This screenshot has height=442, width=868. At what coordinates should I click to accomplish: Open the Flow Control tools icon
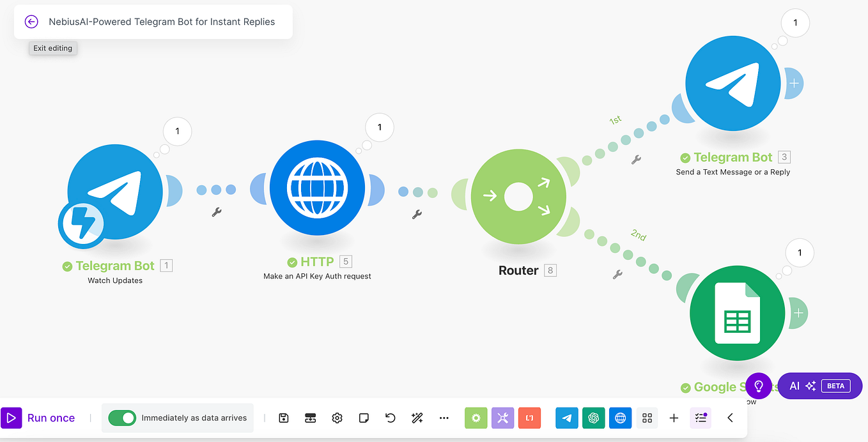476,418
